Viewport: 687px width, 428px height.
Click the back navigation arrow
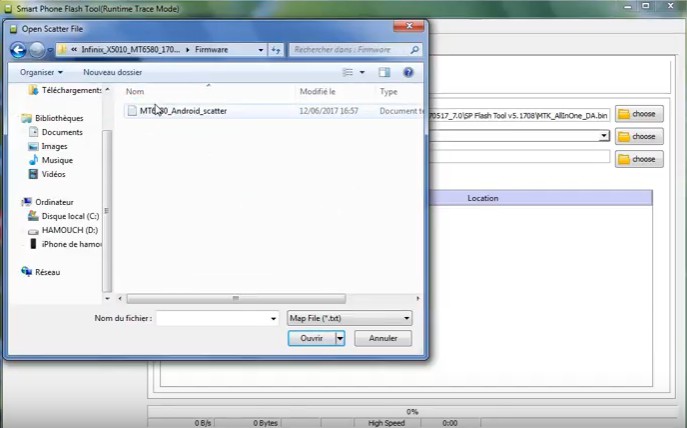coord(18,49)
